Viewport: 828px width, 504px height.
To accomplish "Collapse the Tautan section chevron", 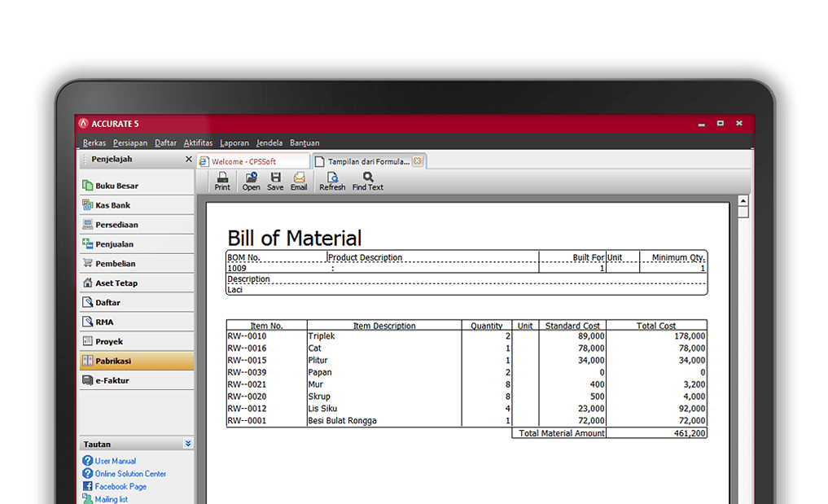I will pos(188,443).
